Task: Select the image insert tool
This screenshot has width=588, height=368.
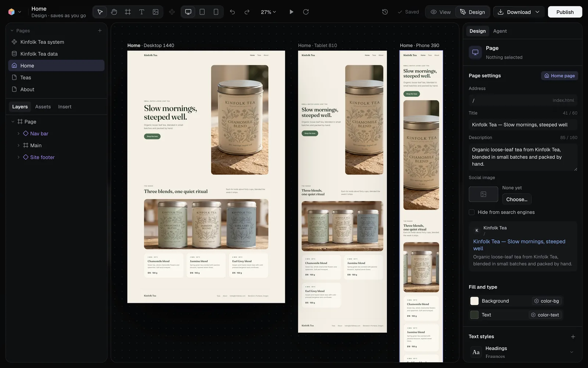Action: point(156,12)
